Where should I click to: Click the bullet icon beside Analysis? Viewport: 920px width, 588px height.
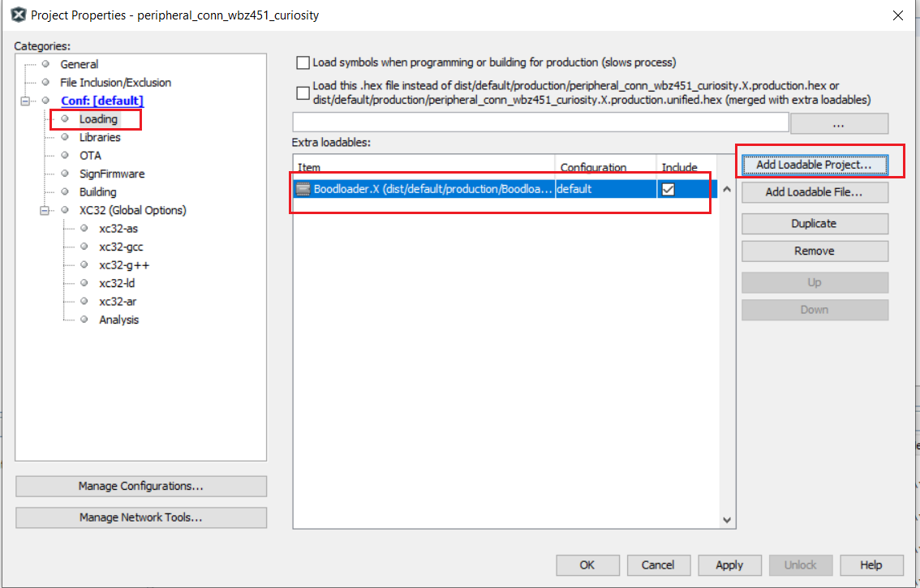84,320
